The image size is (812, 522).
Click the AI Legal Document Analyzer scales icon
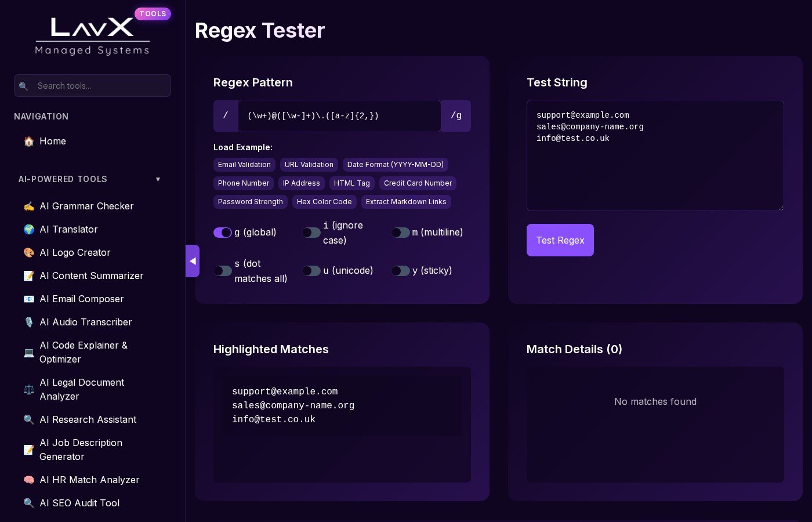click(x=28, y=390)
